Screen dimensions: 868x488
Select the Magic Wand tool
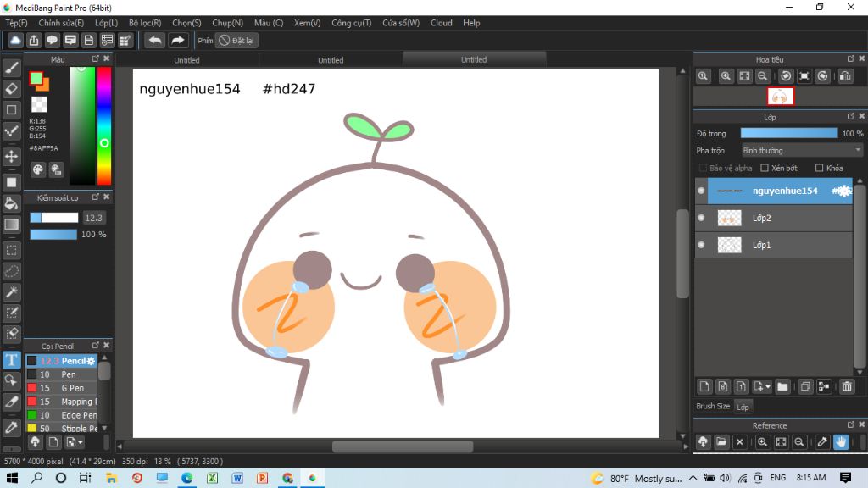(12, 292)
